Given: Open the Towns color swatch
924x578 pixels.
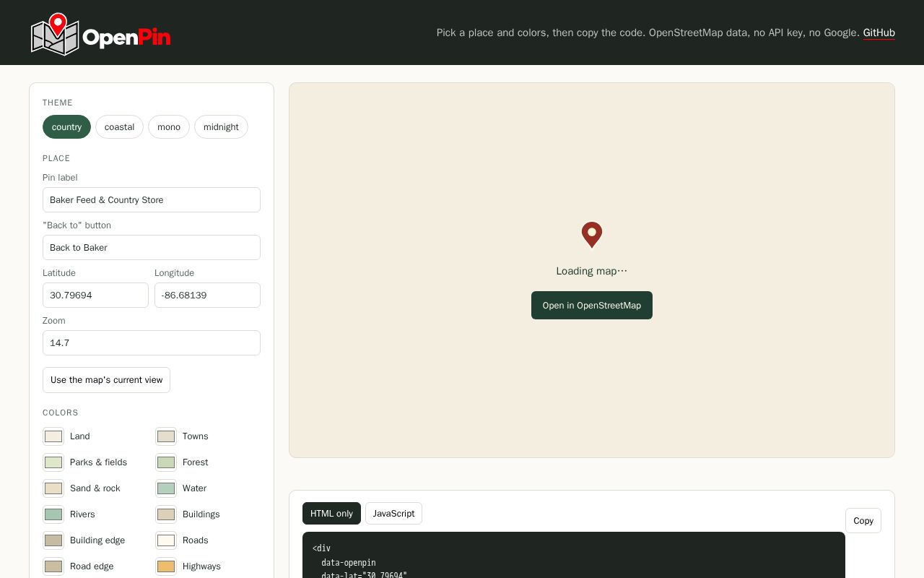Looking at the screenshot, I should pos(166,436).
